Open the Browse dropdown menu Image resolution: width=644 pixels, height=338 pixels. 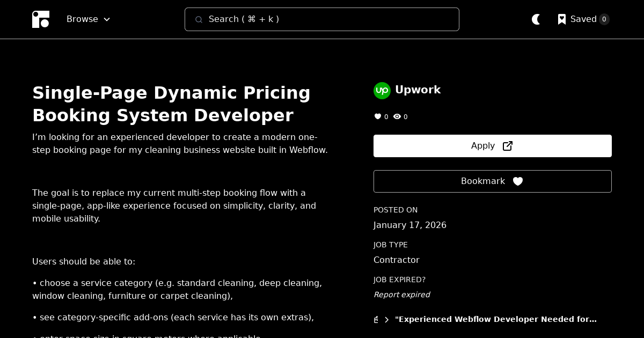(88, 19)
